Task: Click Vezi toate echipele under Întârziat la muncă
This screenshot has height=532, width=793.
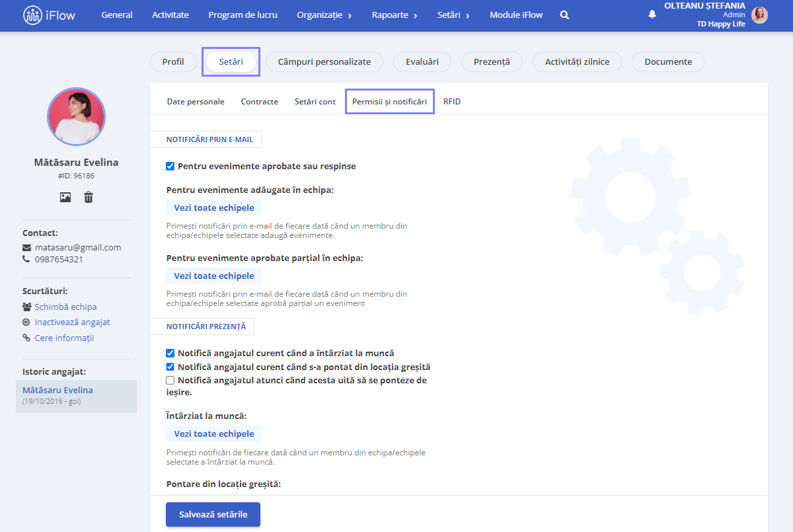Action: click(214, 434)
